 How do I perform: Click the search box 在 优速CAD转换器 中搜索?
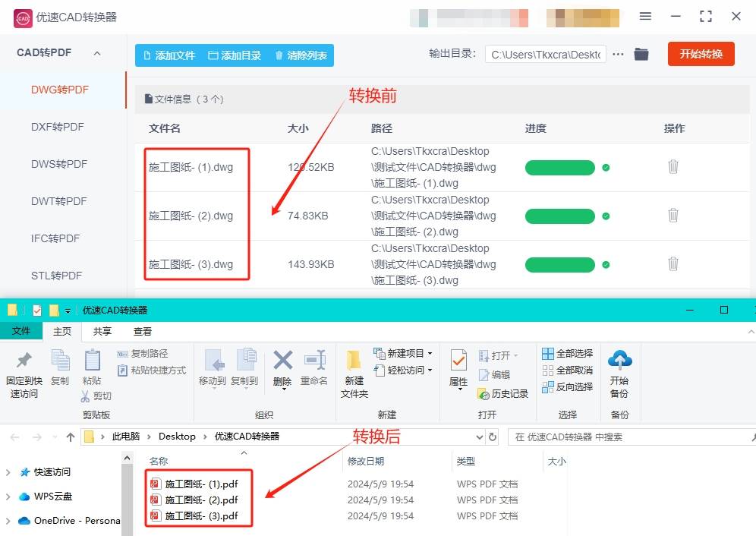(x=632, y=437)
